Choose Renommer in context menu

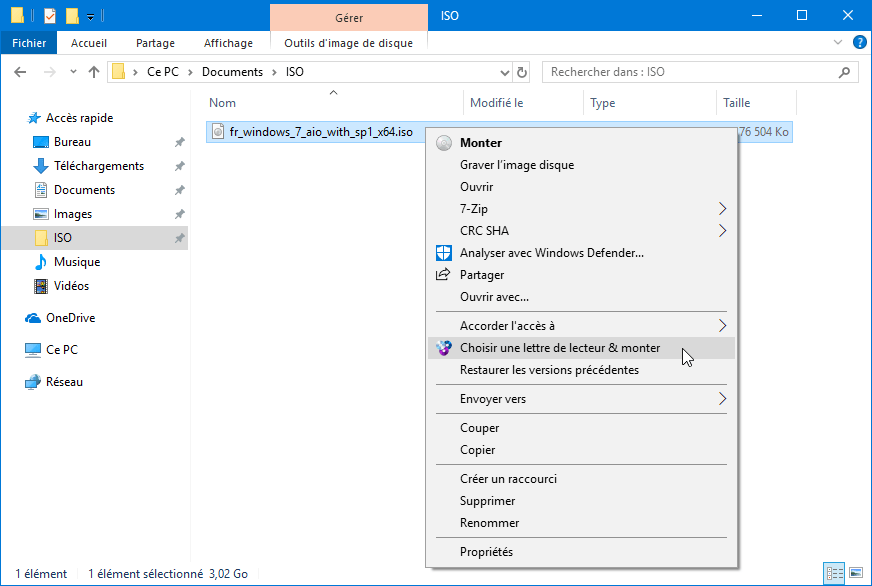point(489,523)
